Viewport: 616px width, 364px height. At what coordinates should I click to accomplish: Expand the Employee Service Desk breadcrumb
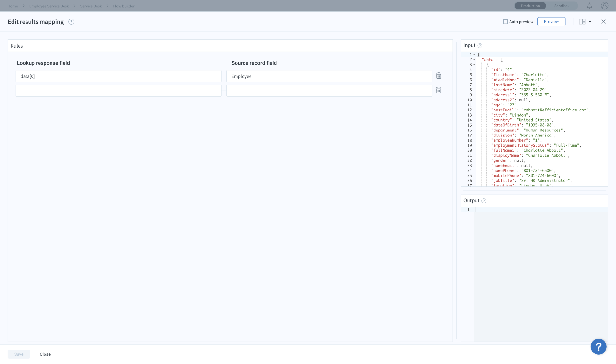click(49, 6)
